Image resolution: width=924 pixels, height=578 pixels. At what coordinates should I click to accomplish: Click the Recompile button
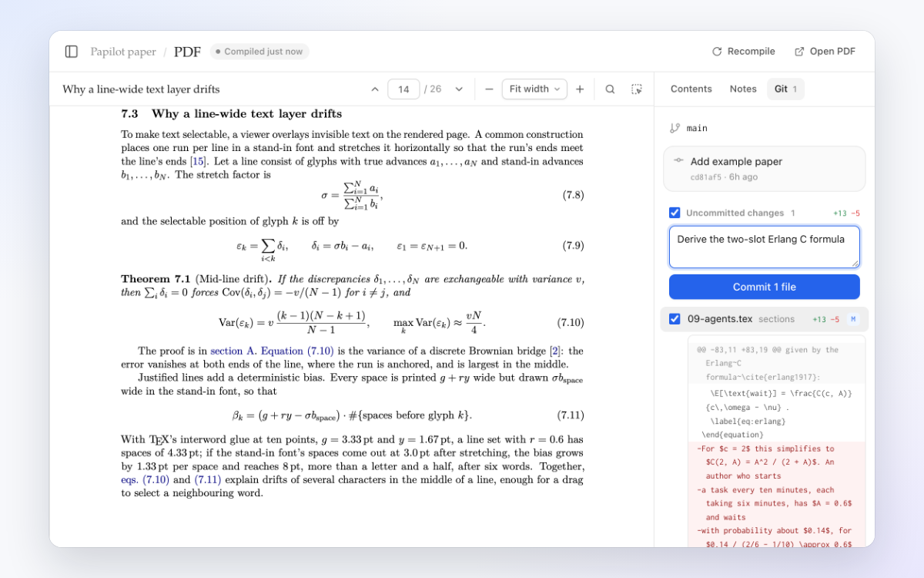[x=744, y=52]
